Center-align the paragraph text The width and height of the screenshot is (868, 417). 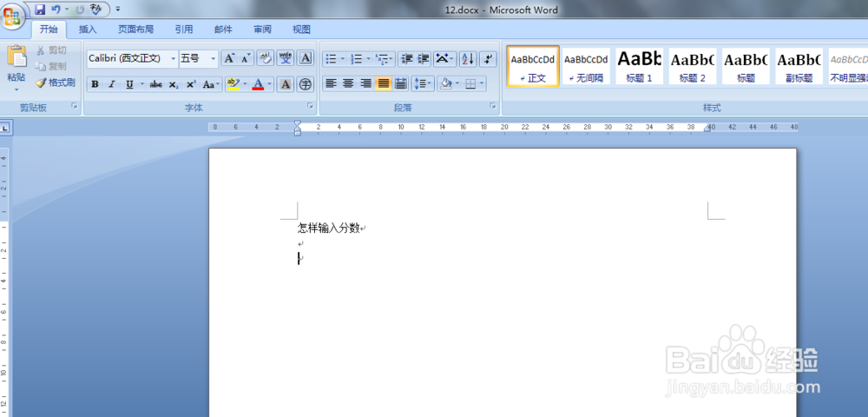click(x=348, y=83)
